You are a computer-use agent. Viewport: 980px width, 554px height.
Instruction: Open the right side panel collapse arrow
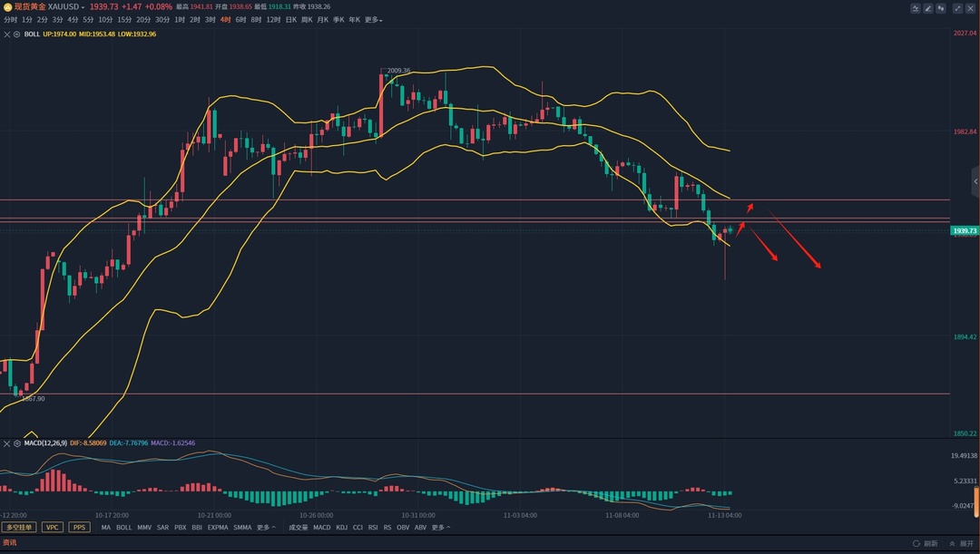(975, 181)
